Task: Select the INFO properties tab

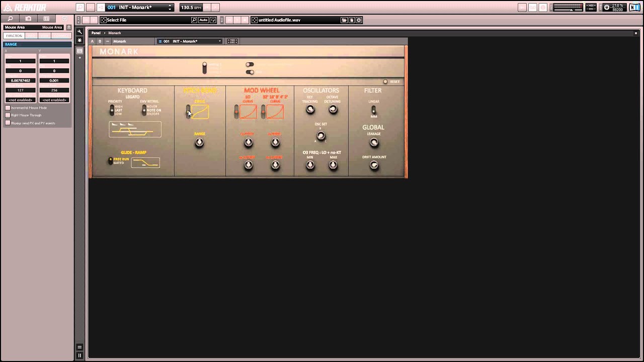Action: [x=31, y=36]
